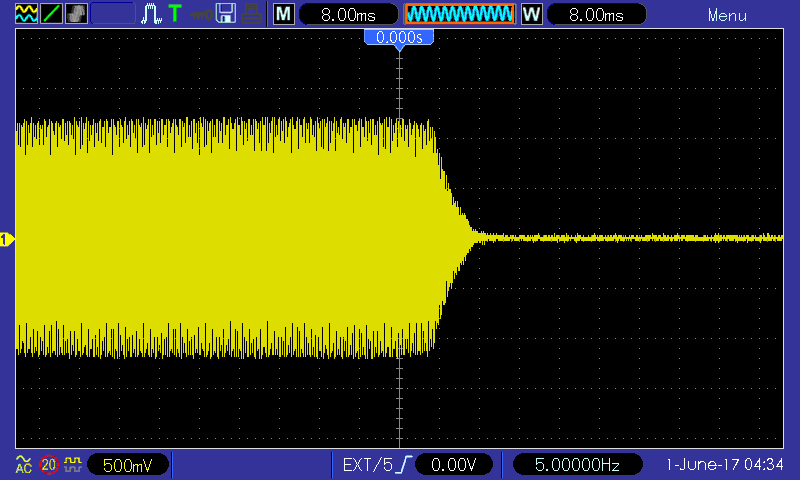The image size is (800, 480).
Task: Toggle the yellow square wave icon at bottom
Action: (73, 464)
